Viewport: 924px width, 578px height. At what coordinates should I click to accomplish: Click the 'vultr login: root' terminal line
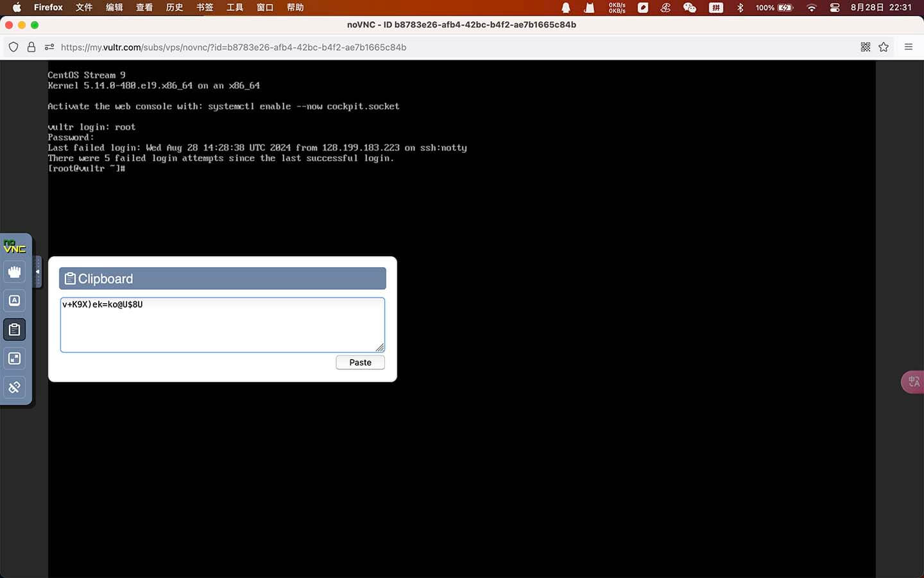coord(92,127)
